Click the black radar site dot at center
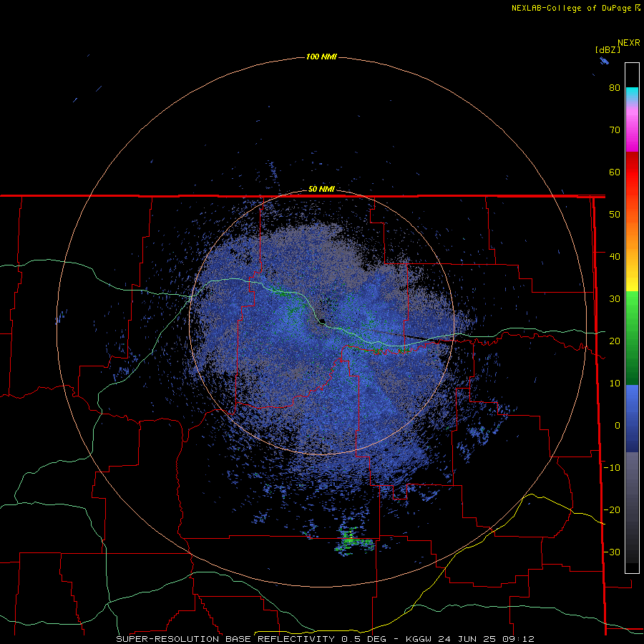This screenshot has width=644, height=644. pyautogui.click(x=322, y=321)
